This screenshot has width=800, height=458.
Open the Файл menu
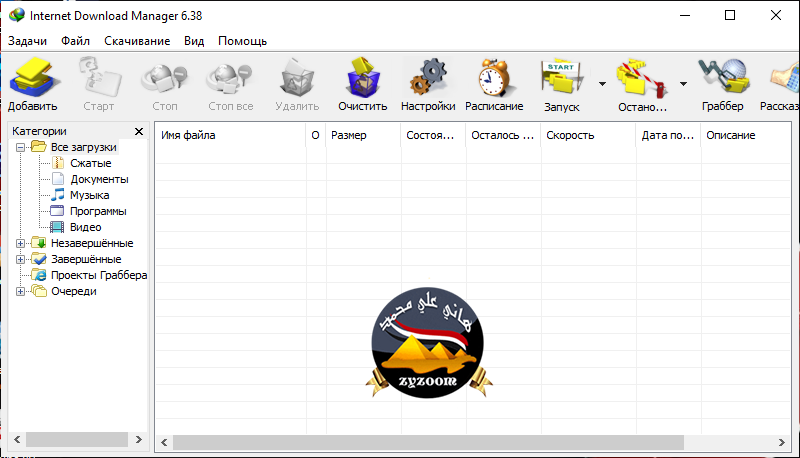click(76, 41)
